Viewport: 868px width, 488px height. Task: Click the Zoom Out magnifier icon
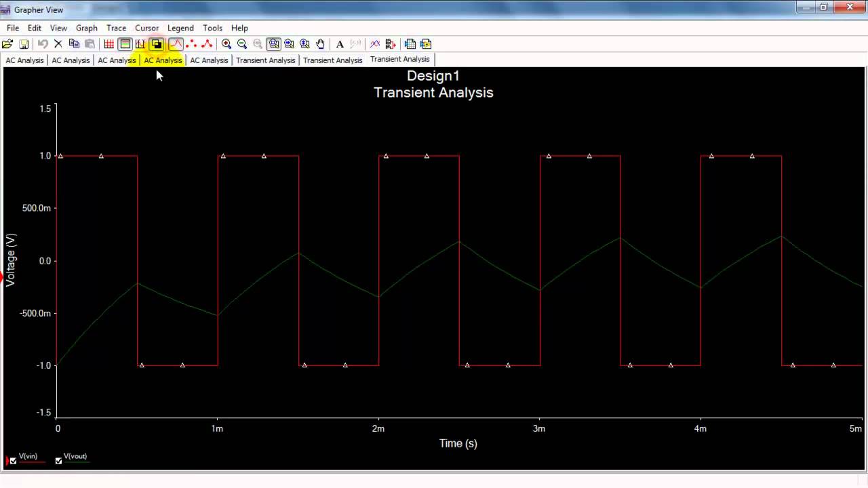pos(242,44)
